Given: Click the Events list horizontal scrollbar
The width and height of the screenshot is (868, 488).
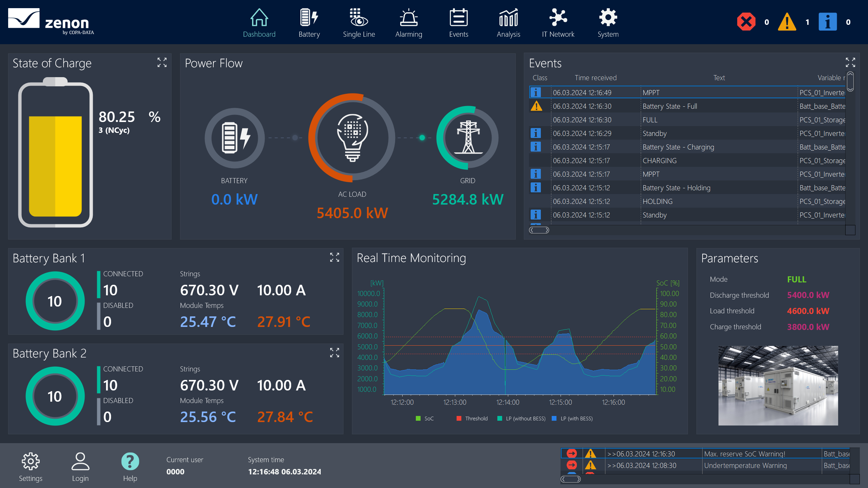Looking at the screenshot, I should pos(539,230).
